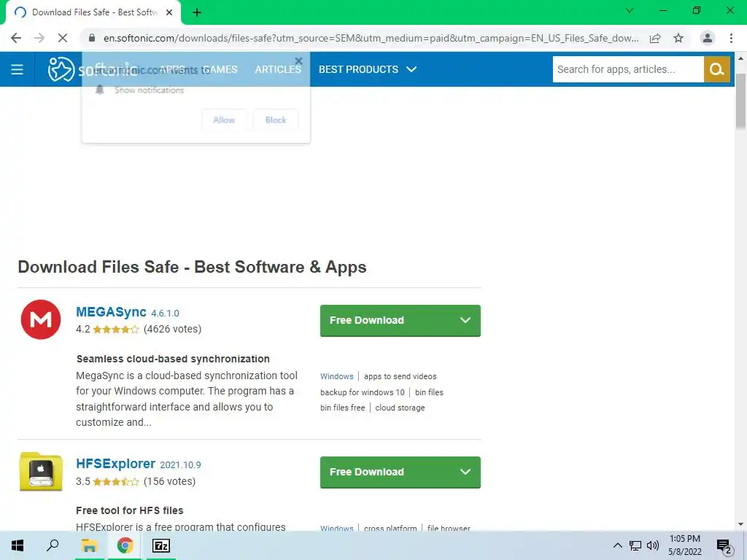Click the Chrome taskbar icon
Viewport: 747px width, 560px height.
click(x=125, y=545)
